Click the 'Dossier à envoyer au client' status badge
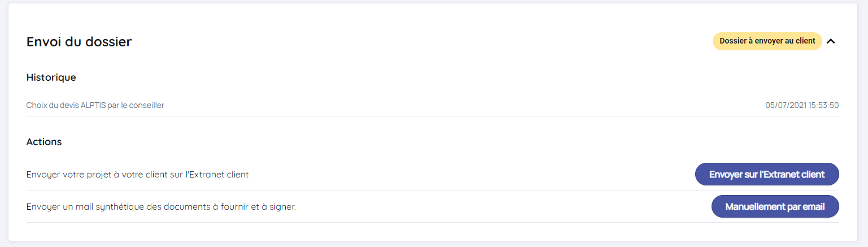The width and height of the screenshot is (868, 247). 767,41
